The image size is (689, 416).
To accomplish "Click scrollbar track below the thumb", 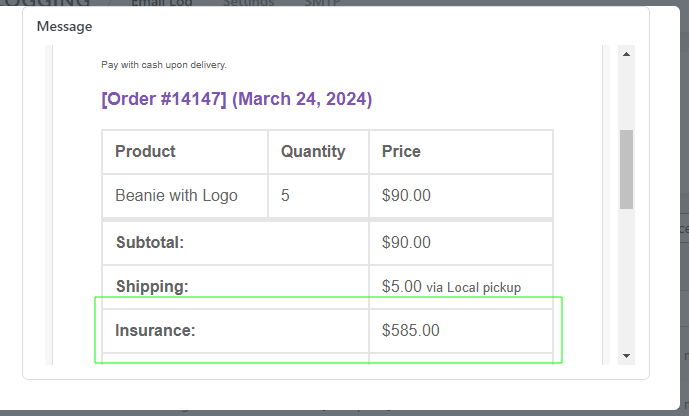I will pyautogui.click(x=627, y=280).
